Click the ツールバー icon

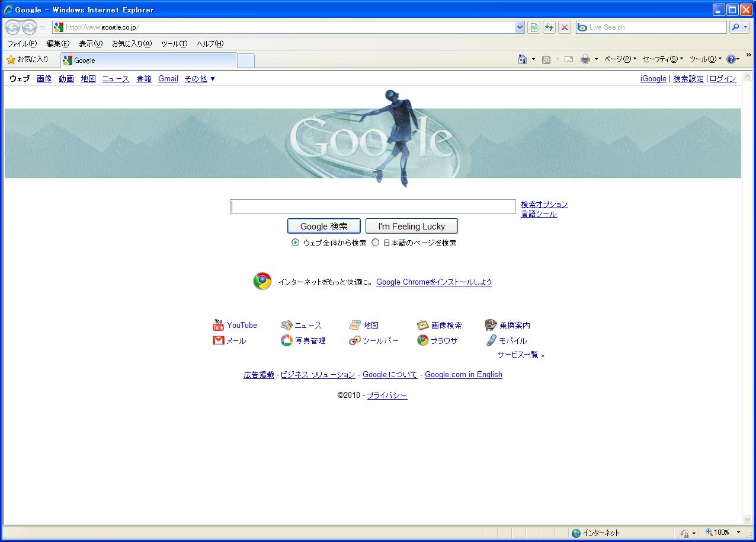(x=355, y=340)
